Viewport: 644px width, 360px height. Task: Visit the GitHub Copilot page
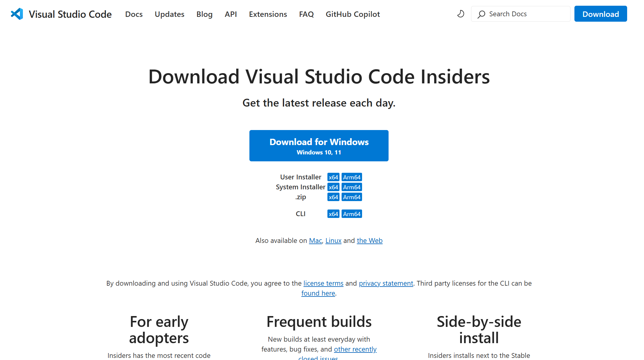point(352,14)
